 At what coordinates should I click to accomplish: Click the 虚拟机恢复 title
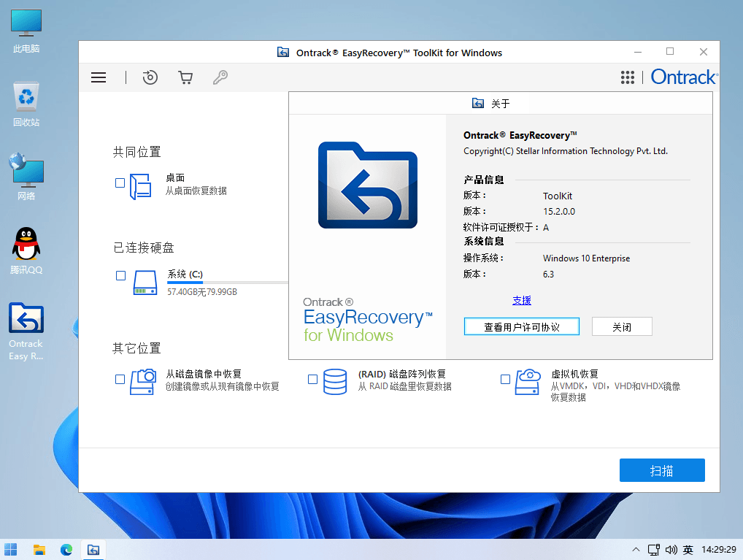pos(574,374)
